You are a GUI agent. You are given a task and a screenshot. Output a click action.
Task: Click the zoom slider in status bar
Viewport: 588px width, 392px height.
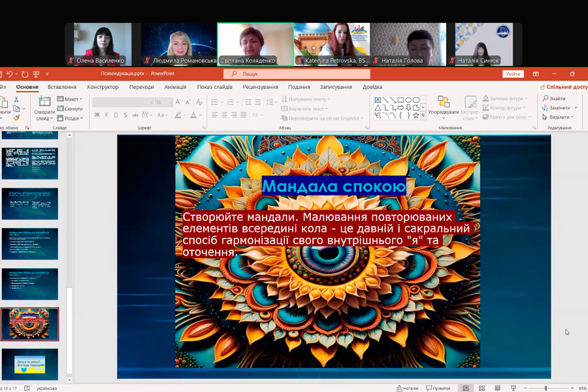[x=546, y=388]
